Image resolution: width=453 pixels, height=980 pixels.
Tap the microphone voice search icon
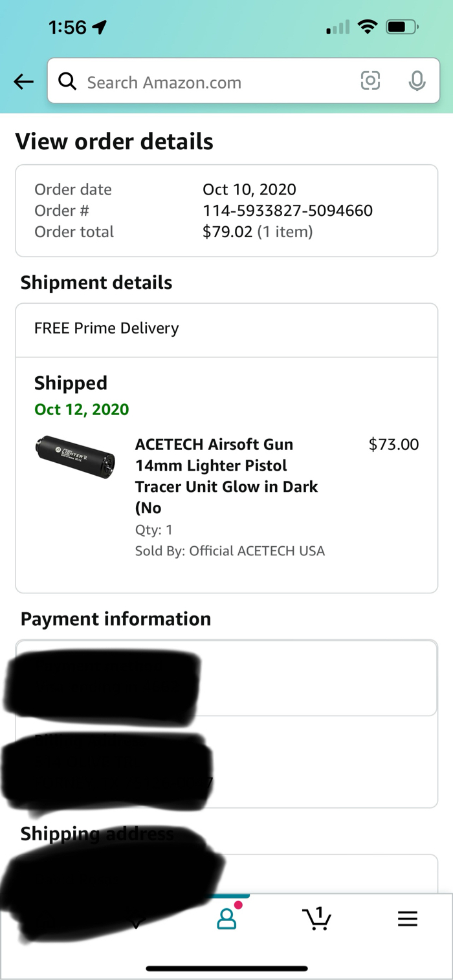pyautogui.click(x=417, y=81)
